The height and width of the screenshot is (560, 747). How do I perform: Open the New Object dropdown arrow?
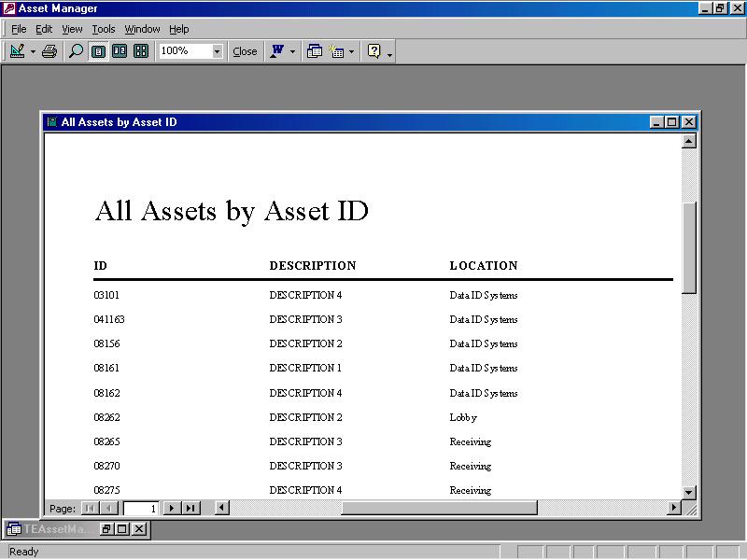pos(352,51)
